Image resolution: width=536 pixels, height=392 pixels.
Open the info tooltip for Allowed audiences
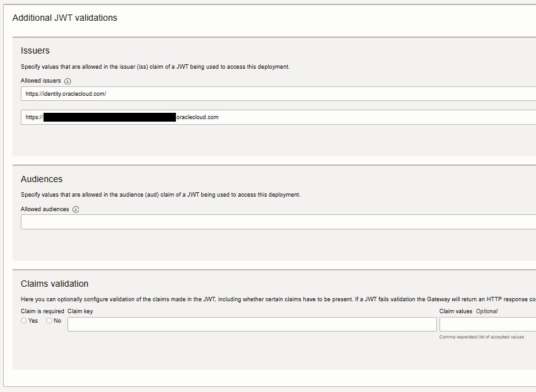76,209
